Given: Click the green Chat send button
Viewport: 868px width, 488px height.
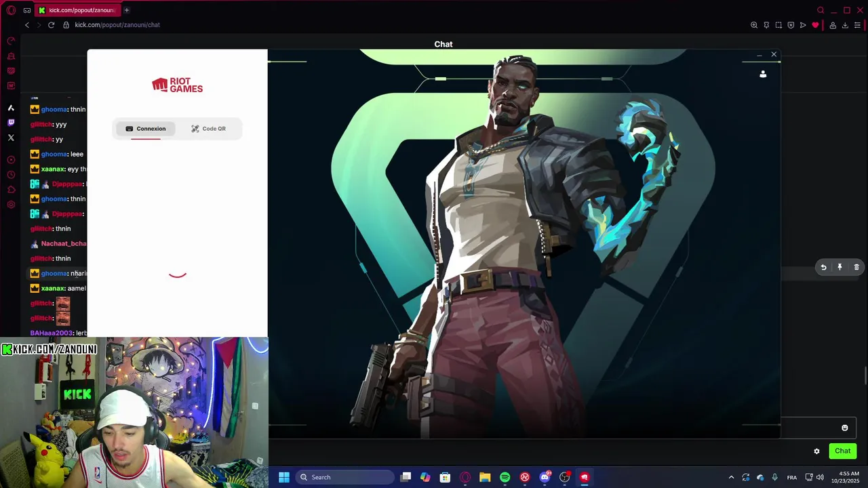Looking at the screenshot, I should (x=843, y=451).
